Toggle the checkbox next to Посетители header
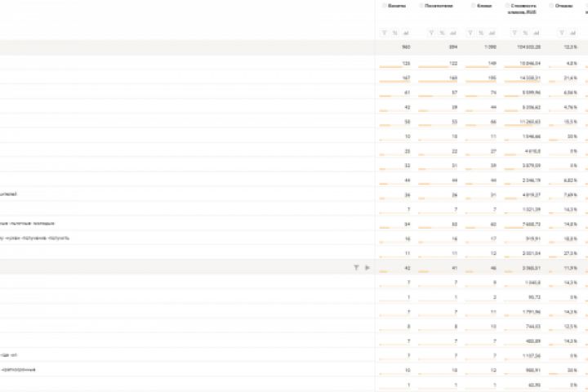 pyautogui.click(x=421, y=6)
